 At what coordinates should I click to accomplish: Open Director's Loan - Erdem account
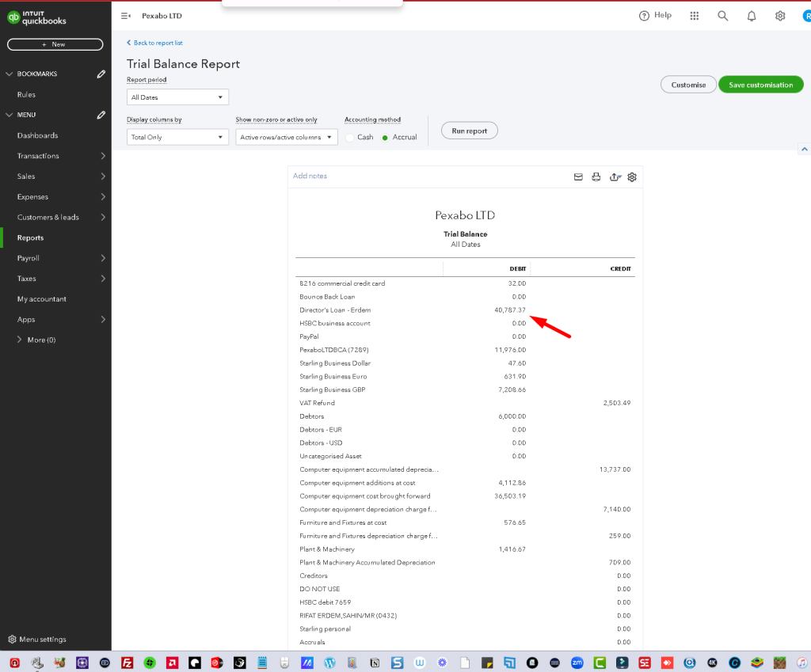click(x=335, y=310)
